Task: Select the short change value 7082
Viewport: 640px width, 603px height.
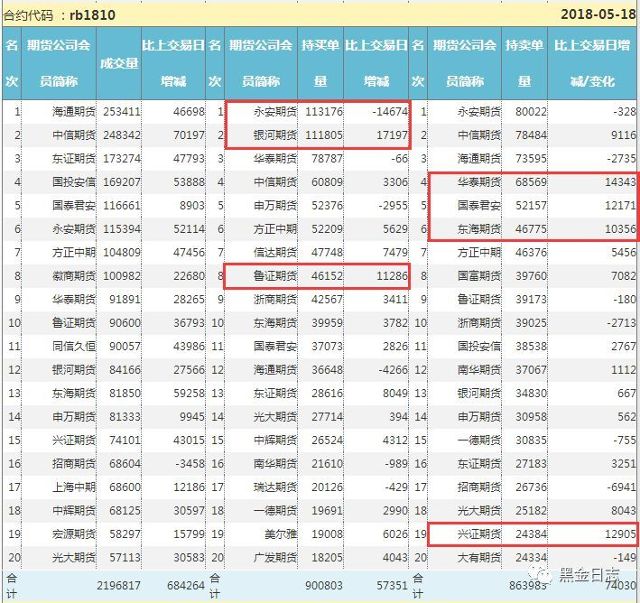Action: (x=623, y=276)
